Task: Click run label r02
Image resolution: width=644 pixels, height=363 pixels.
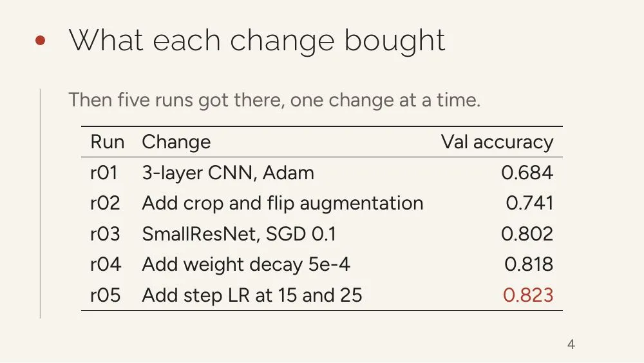Action: (105, 203)
